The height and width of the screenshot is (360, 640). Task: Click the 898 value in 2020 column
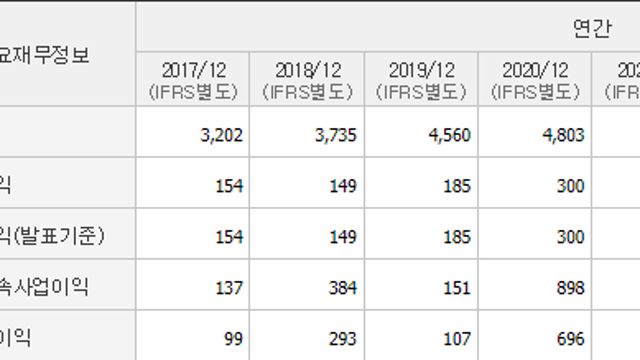[571, 288]
